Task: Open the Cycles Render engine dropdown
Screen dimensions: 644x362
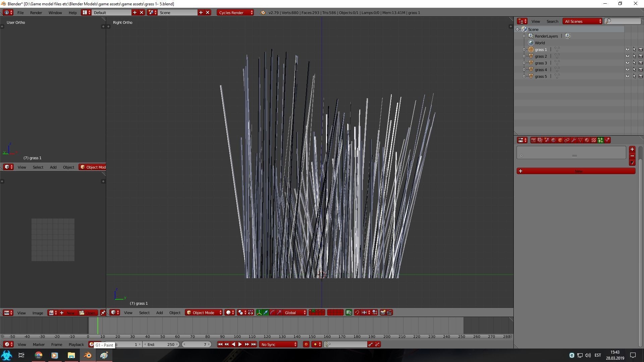Action: point(235,12)
